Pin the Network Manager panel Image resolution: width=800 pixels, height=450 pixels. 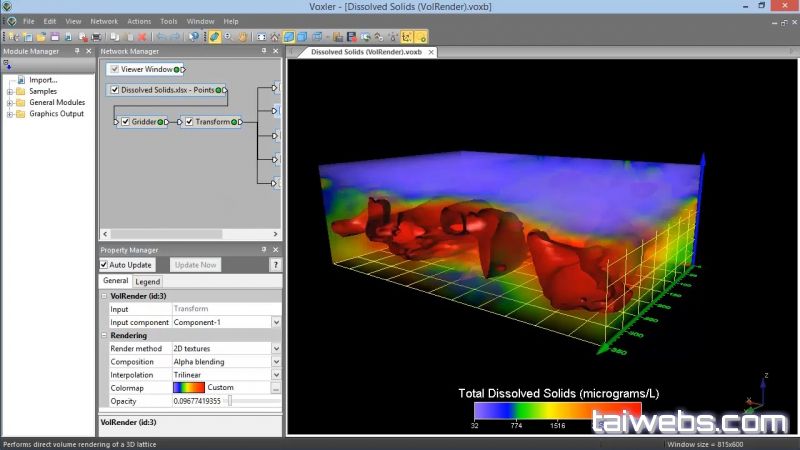(x=265, y=51)
